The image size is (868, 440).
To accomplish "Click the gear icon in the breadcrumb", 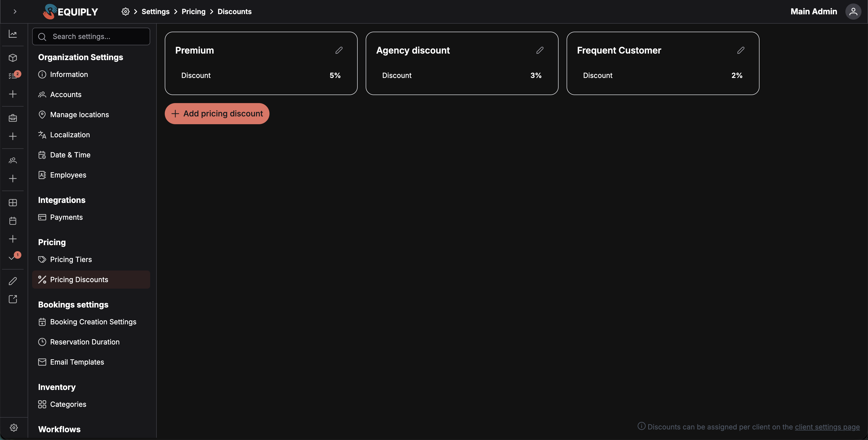I will coord(125,12).
